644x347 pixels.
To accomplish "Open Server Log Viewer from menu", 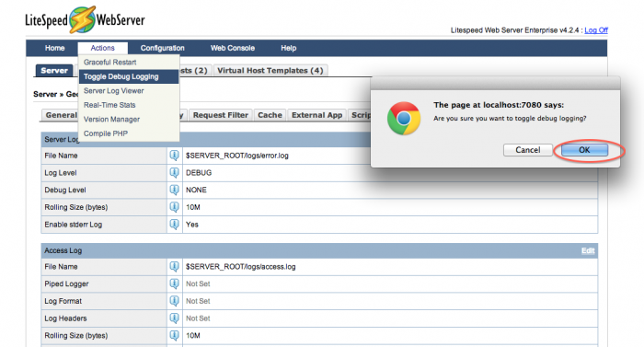I will click(x=129, y=91).
